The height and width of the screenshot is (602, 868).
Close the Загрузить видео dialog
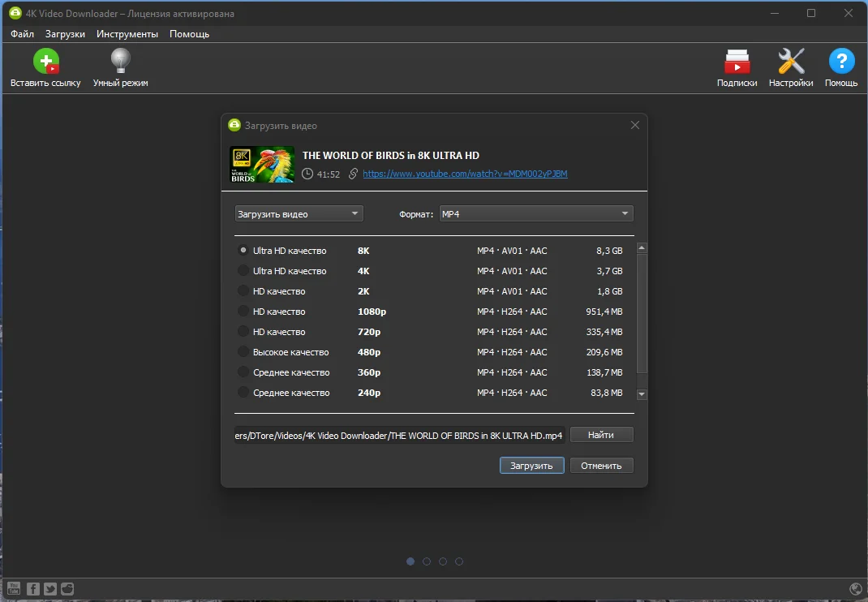[x=635, y=125]
